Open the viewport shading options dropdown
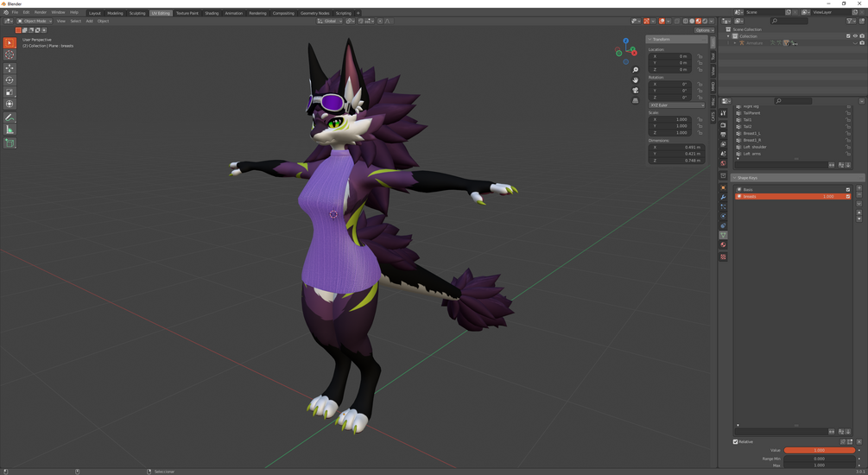The height and width of the screenshot is (475, 868). click(712, 21)
